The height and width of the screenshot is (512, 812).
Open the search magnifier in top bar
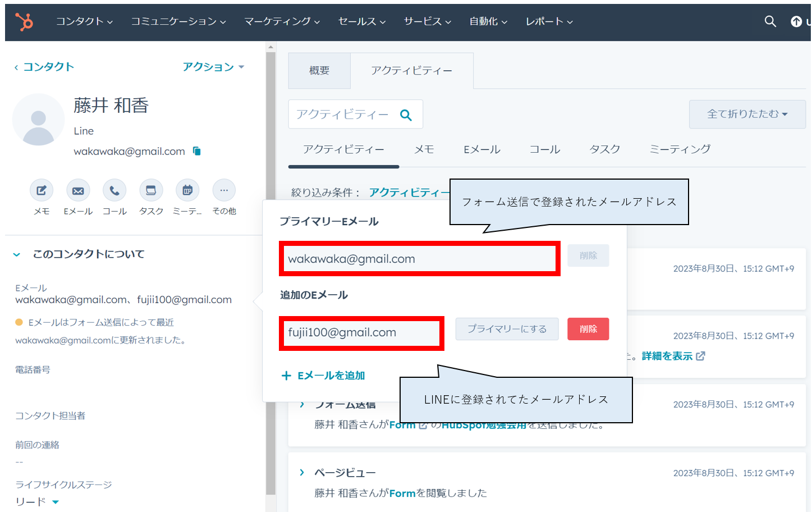(x=770, y=21)
